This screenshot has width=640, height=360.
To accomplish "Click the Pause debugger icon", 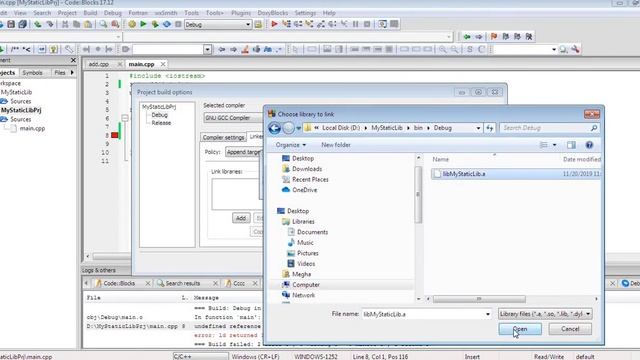I will click(356, 24).
